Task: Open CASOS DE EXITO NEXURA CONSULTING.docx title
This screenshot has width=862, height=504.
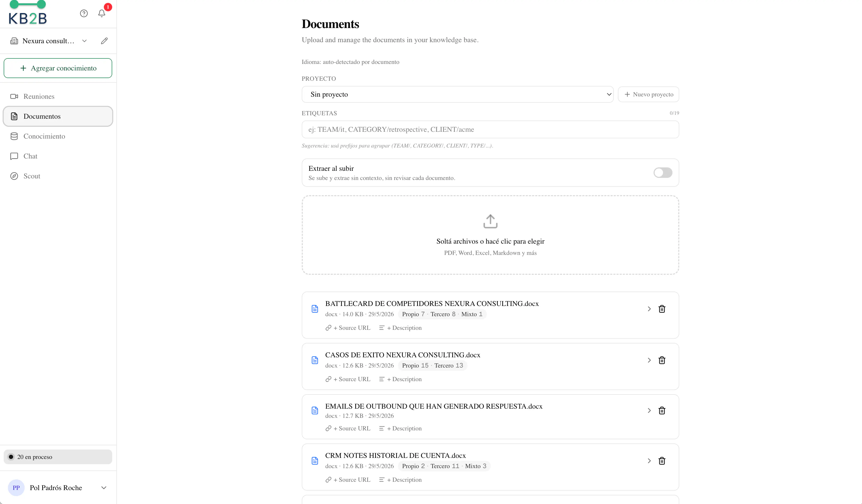Action: pos(403,355)
